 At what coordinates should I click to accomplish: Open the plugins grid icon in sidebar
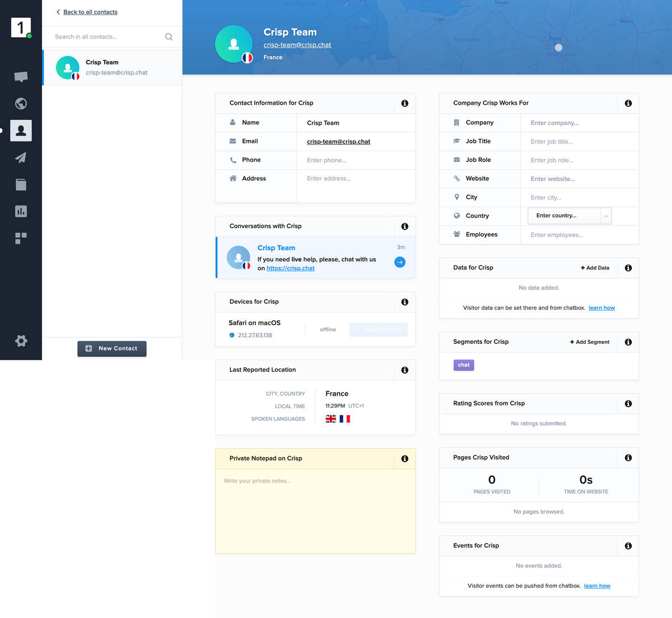coord(21,238)
